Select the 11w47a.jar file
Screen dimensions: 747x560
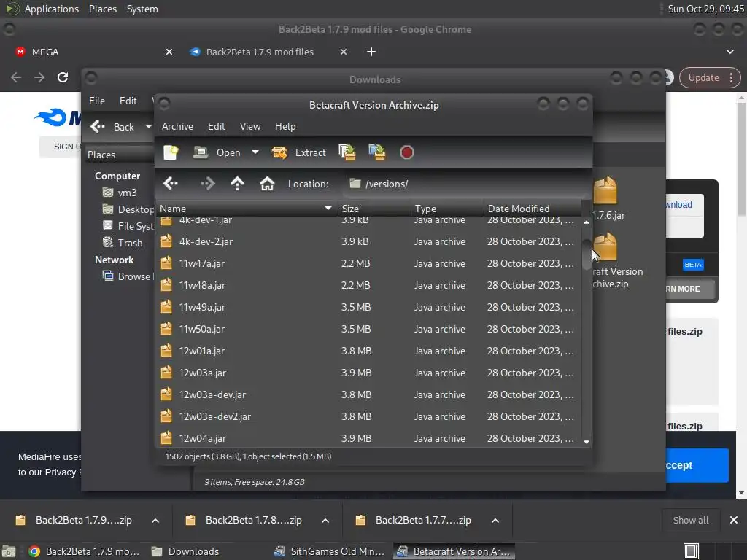368,263
